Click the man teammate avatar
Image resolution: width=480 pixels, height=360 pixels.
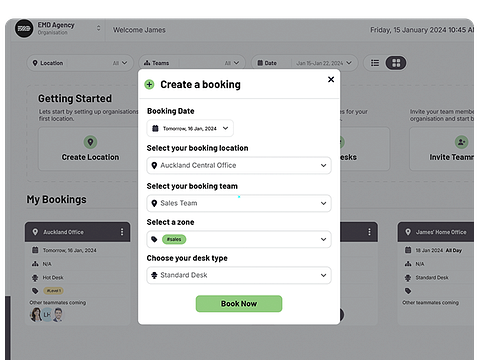(x=58, y=315)
